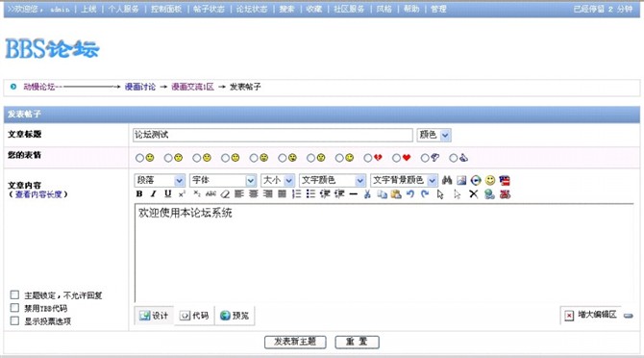The width and height of the screenshot is (644, 358).
Task: Switch to the 预览 preview tab
Action: point(235,316)
